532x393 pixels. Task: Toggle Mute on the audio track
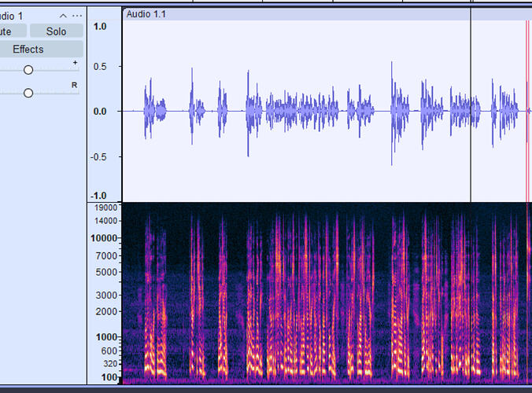click(12, 31)
